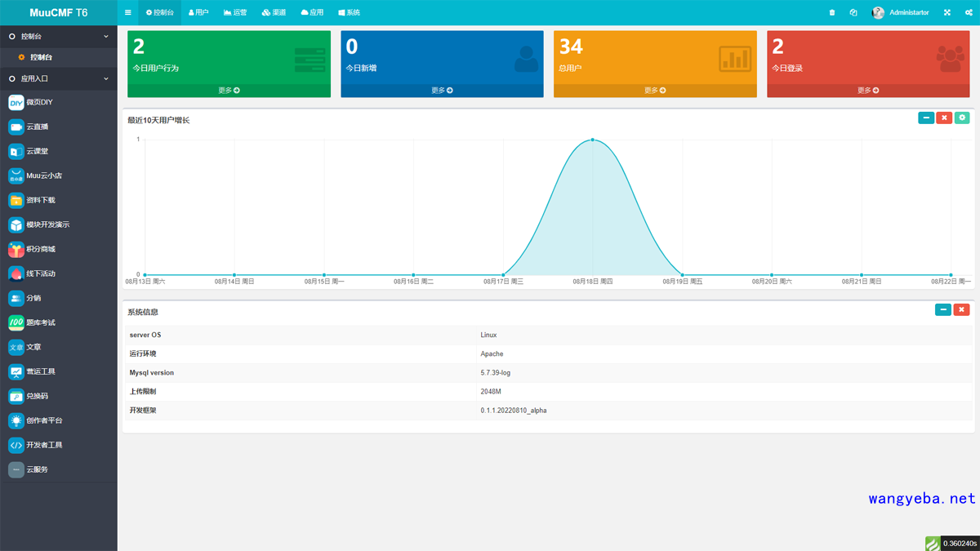Open the Administartor user dropdown
This screenshot has height=551, width=980.
coord(900,12)
